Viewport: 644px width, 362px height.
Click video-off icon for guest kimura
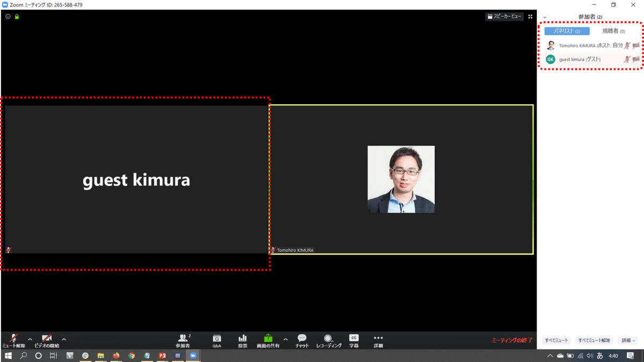pyautogui.click(x=635, y=59)
